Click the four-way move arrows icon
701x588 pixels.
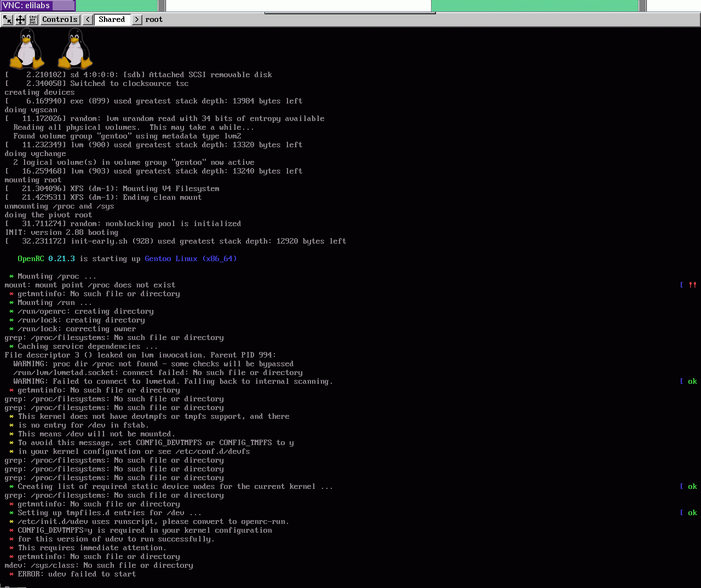pos(20,20)
